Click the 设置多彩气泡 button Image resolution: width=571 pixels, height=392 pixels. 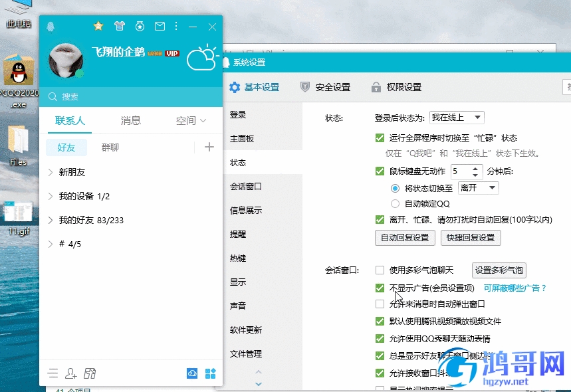point(499,270)
